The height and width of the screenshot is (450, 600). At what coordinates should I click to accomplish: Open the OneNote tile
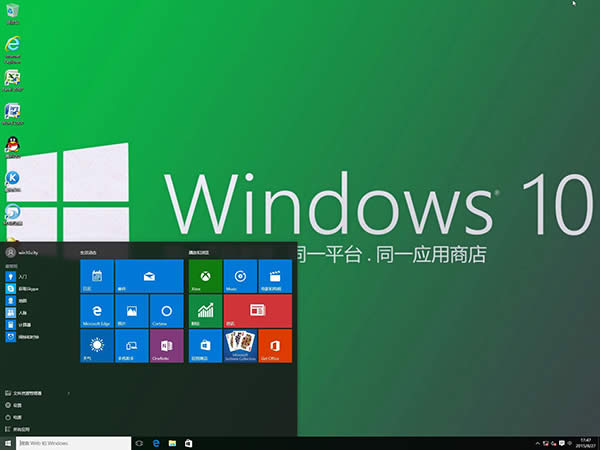[x=166, y=345]
